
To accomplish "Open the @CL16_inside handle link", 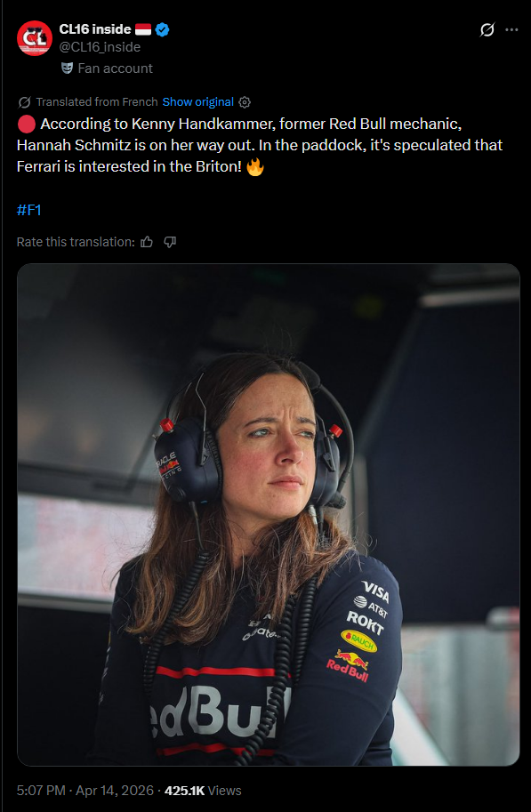I will [100, 47].
